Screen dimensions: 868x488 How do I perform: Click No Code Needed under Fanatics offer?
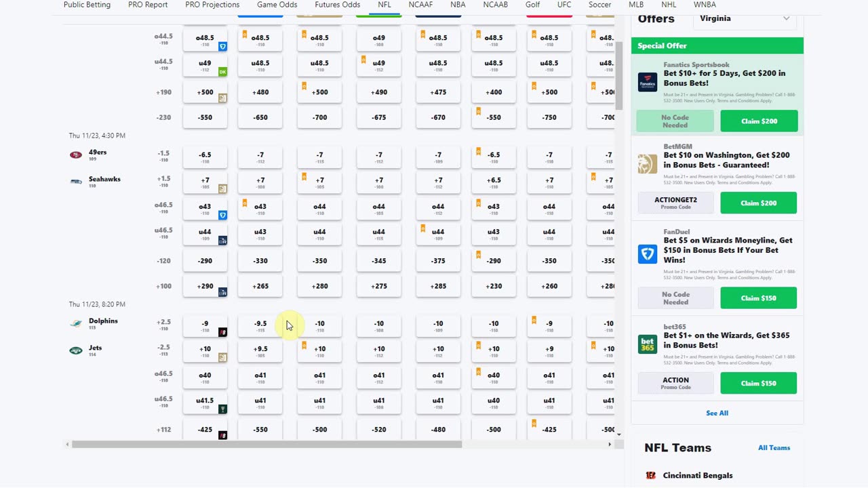click(675, 121)
